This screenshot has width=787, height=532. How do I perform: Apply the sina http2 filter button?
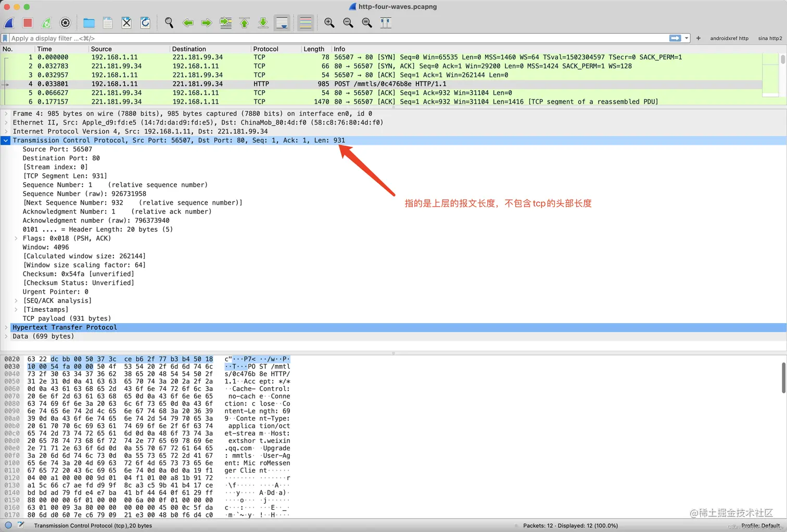(x=770, y=38)
